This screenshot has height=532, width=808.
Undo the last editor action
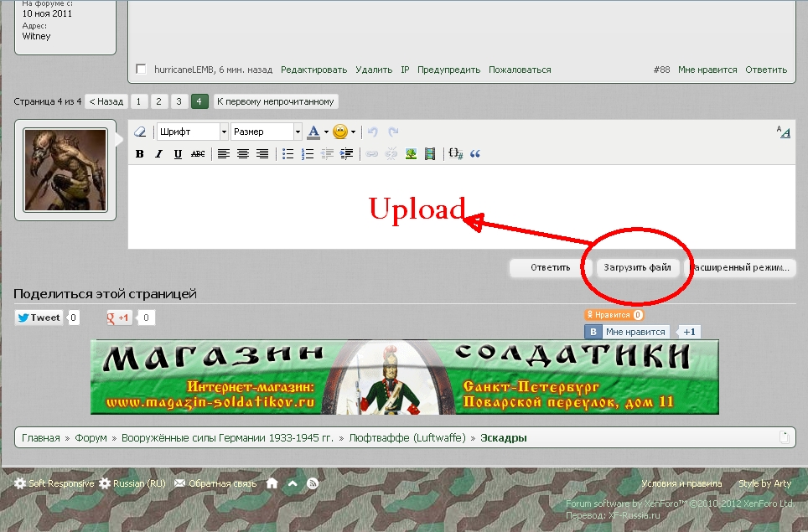point(373,132)
